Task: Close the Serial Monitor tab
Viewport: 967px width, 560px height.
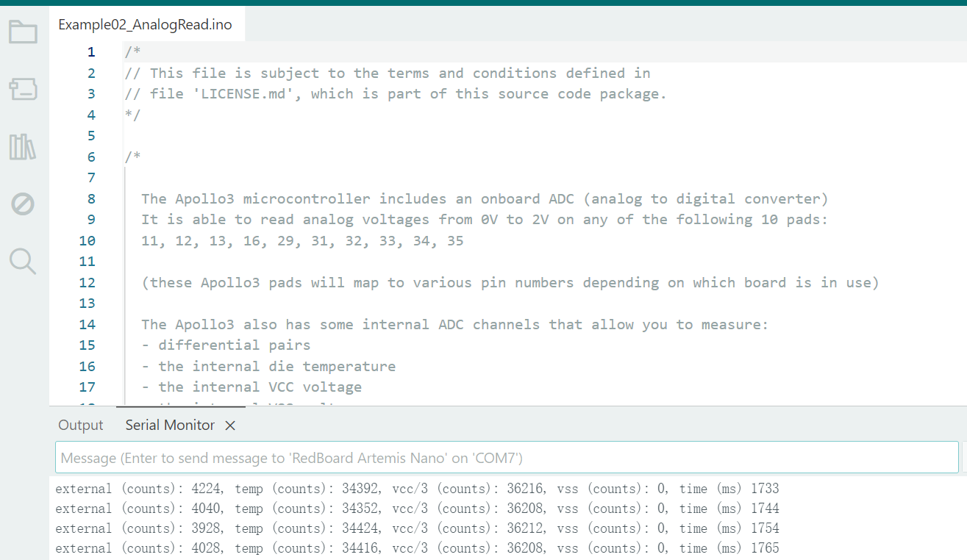Action: 229,425
